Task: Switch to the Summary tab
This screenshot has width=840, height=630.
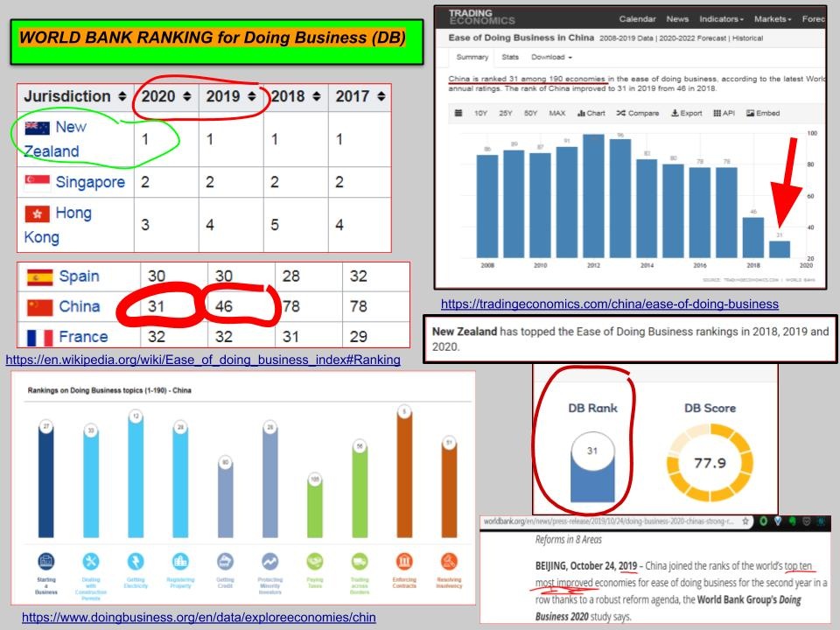Action: [x=472, y=58]
